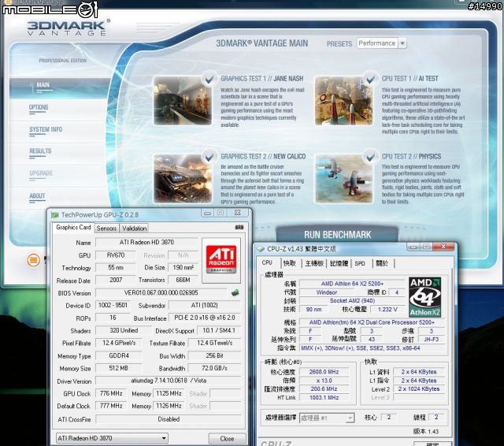The image size is (504, 446).
Task: Click CPU-Z Level 2 2 x 1024 KBytes value
Action: 419,389
